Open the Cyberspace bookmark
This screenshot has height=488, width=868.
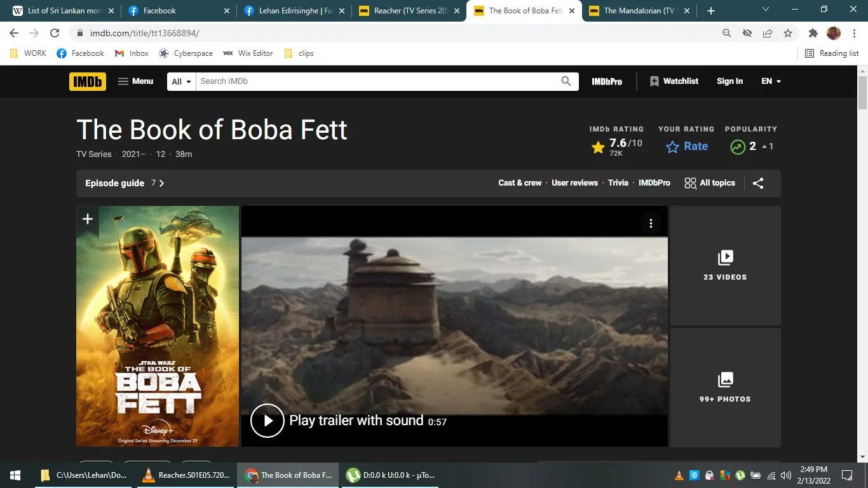point(186,53)
